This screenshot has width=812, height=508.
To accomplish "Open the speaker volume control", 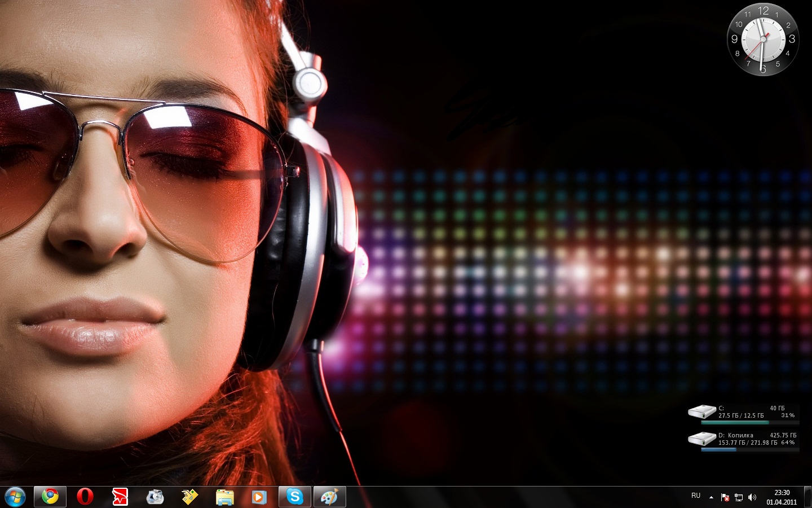I will (x=752, y=497).
